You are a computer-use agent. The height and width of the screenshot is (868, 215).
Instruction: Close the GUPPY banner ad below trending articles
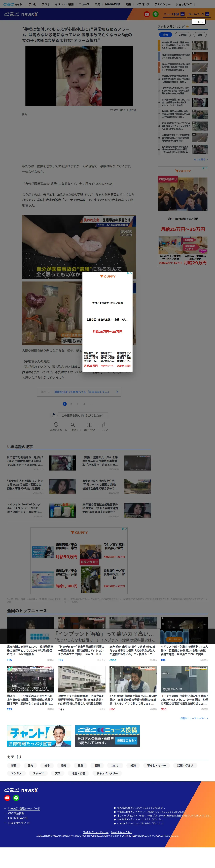[126, 529]
